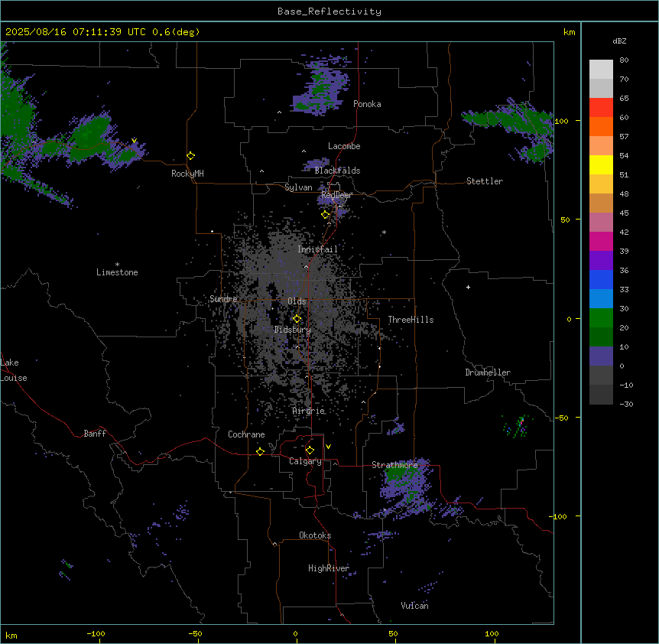Screen dimensions: 659x644
Task: Click the -100 tick on horizontal axis
Action: pyautogui.click(x=96, y=633)
